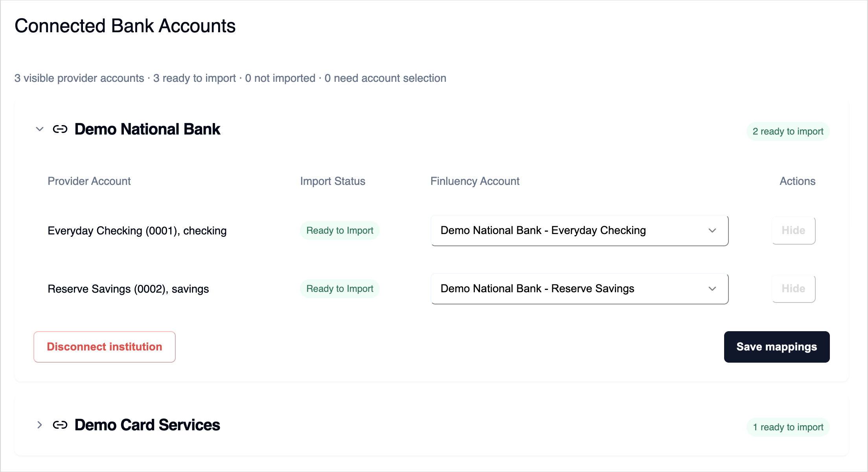Click Ready to Import status for Everyday Checking
The width and height of the screenshot is (868, 472).
click(340, 230)
